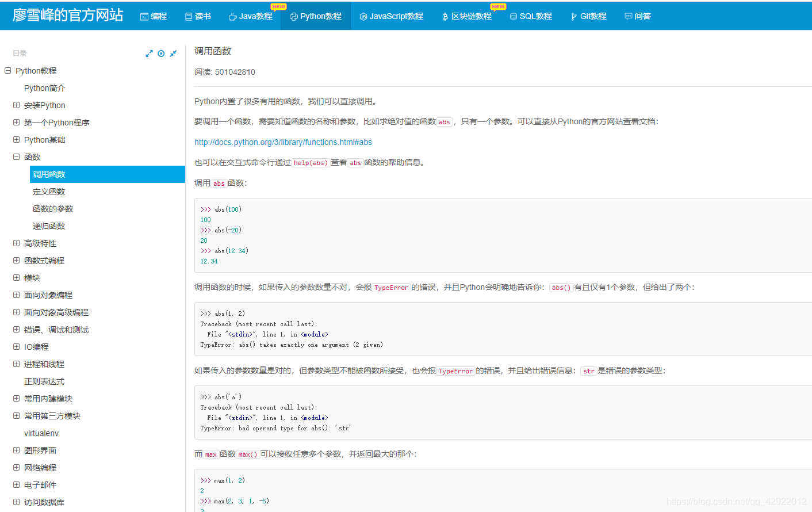Click the Git branch icon on Git教程

pyautogui.click(x=573, y=16)
